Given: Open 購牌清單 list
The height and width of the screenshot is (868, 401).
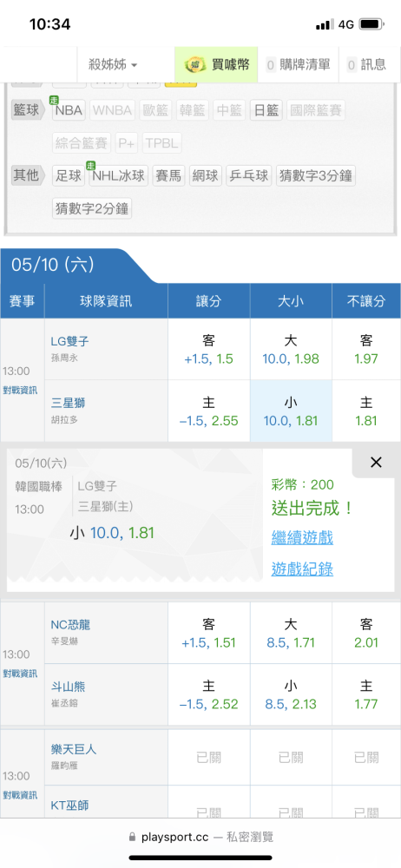Looking at the screenshot, I should (299, 65).
